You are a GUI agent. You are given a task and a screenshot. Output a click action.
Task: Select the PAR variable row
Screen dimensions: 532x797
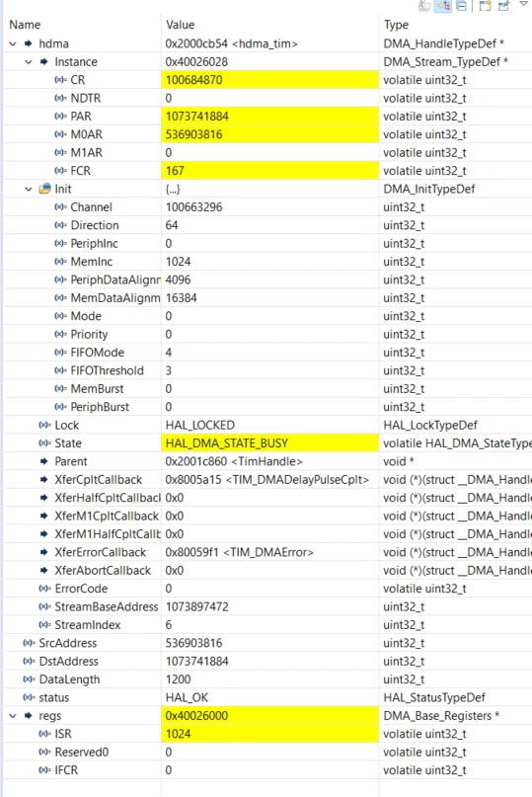tap(267, 117)
